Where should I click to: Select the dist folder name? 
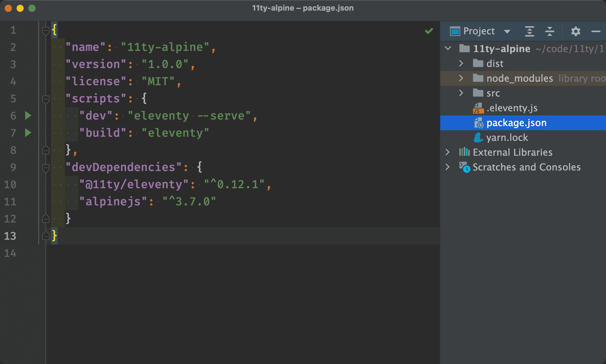pos(495,63)
